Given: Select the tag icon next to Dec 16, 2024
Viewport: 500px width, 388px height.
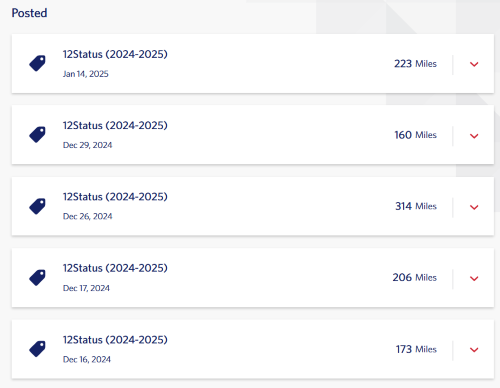Looking at the screenshot, I should (37, 349).
